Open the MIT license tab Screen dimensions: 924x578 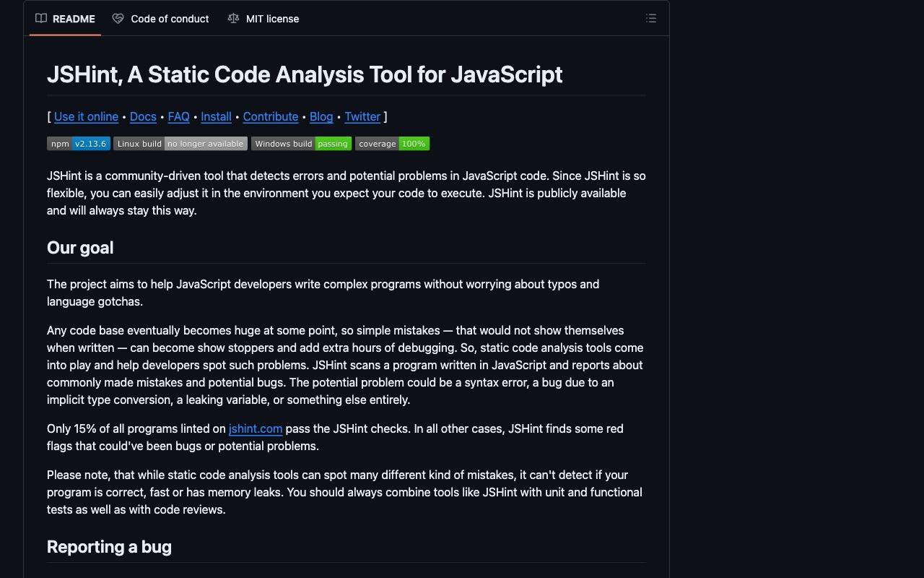coord(263,19)
